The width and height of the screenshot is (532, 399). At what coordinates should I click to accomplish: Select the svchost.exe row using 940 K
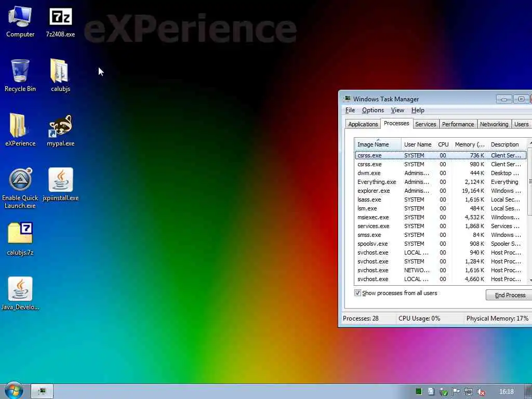click(x=441, y=252)
